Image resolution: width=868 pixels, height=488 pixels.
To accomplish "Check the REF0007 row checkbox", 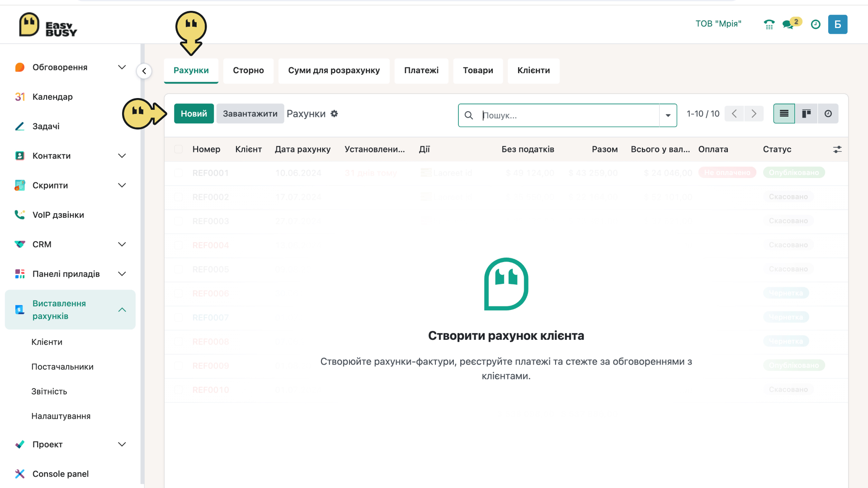I will (x=179, y=318).
